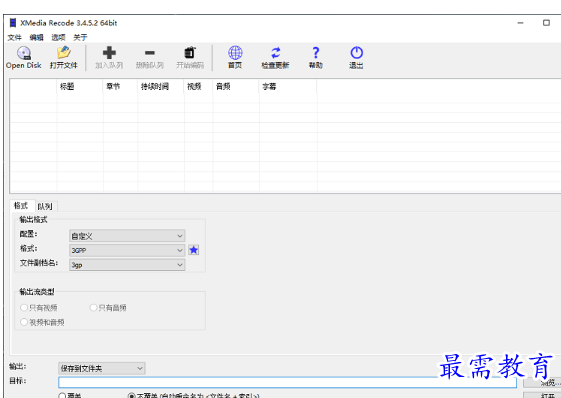Open 帮助 question mark icon

tap(316, 53)
